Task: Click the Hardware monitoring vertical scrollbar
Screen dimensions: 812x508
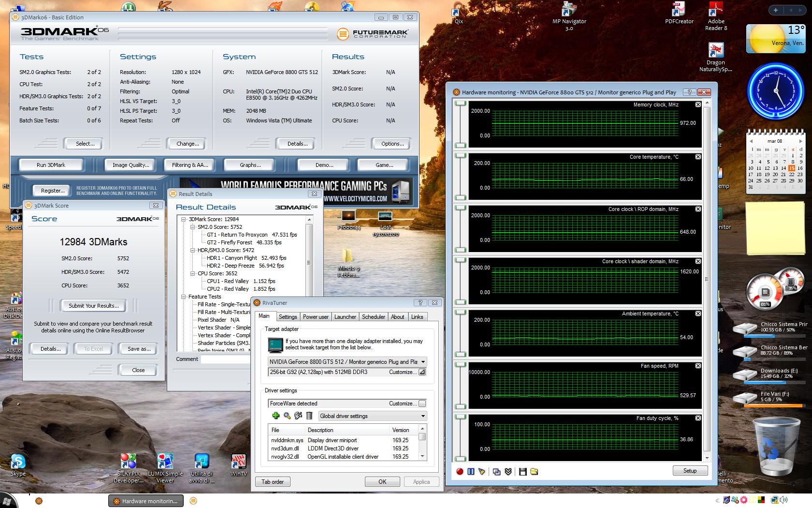Action: tap(707, 279)
